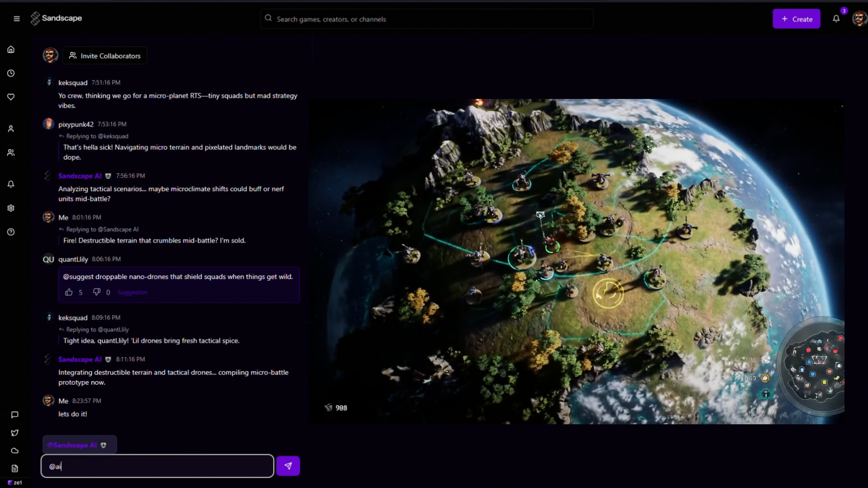The height and width of the screenshot is (488, 868).
Task: Click the top bar notification bell
Action: click(836, 19)
